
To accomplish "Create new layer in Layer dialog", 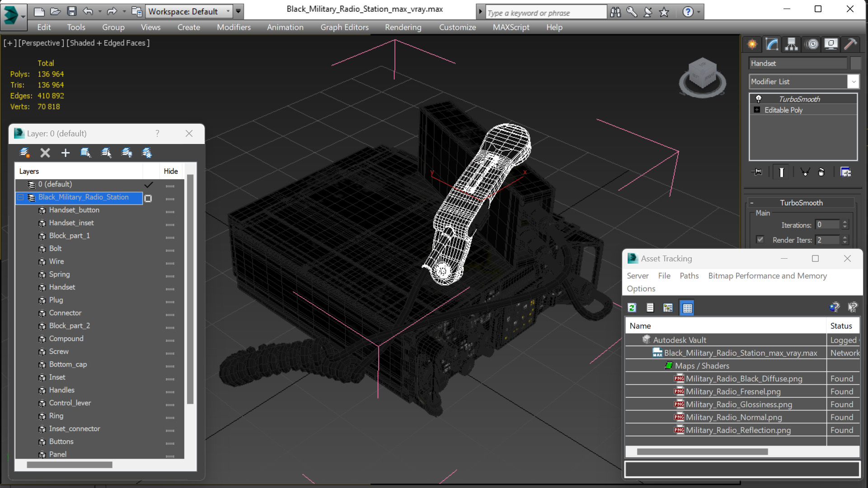I will [x=25, y=153].
